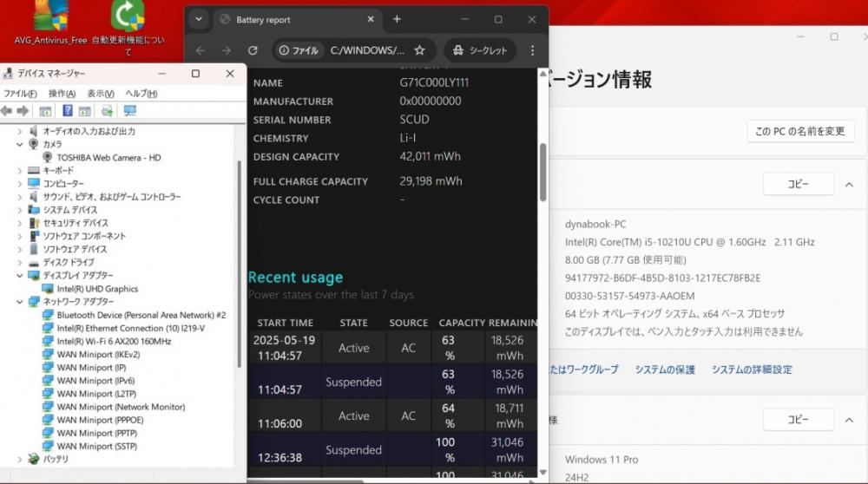The width and height of the screenshot is (868, 484).
Task: Click Device Manager back arrow toolbar icon
Action: [x=7, y=111]
